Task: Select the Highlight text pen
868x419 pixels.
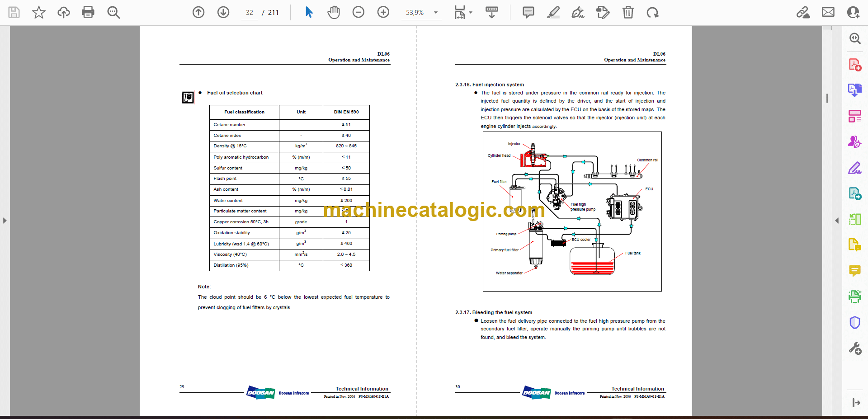Action: tap(553, 12)
